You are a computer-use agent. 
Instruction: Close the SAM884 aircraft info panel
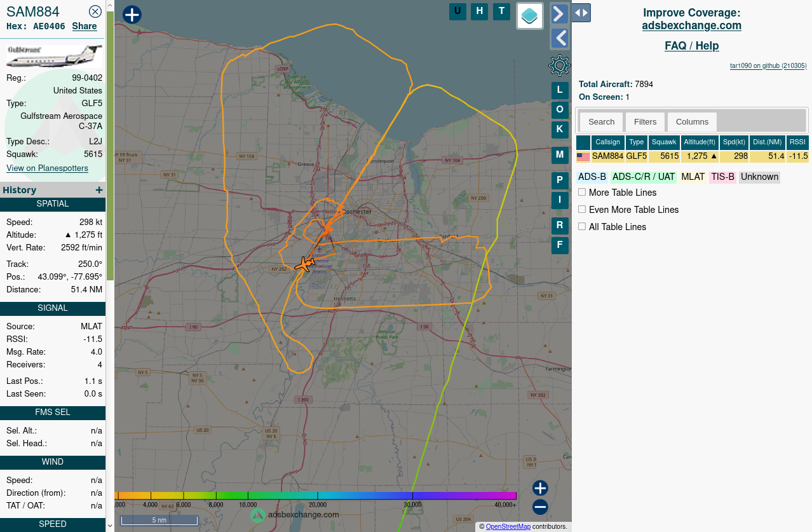95,11
